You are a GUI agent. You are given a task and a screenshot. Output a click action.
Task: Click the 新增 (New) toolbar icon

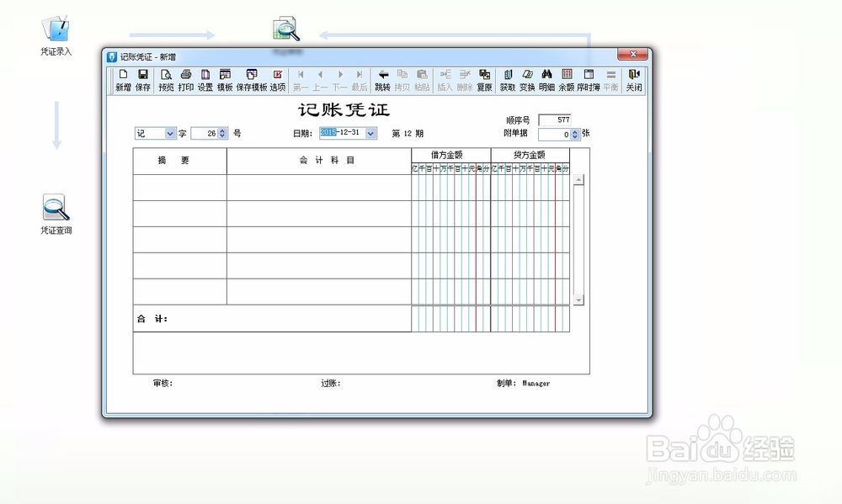pyautogui.click(x=123, y=80)
